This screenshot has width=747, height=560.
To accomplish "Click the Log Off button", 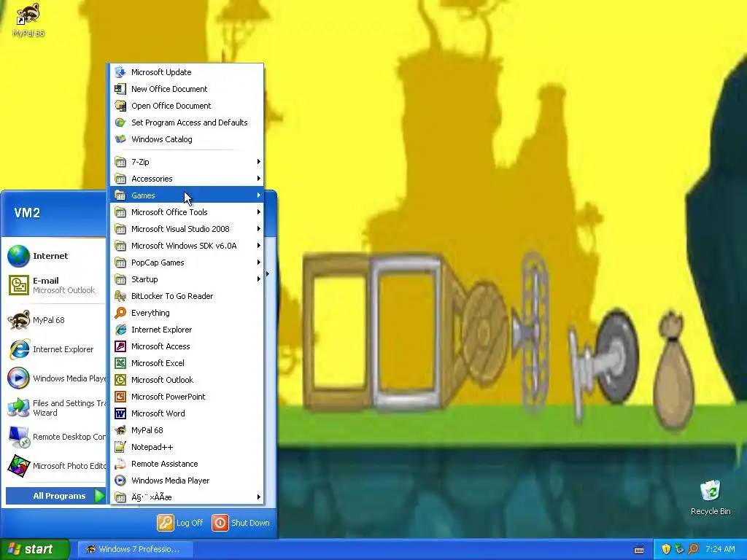I will pyautogui.click(x=180, y=523).
